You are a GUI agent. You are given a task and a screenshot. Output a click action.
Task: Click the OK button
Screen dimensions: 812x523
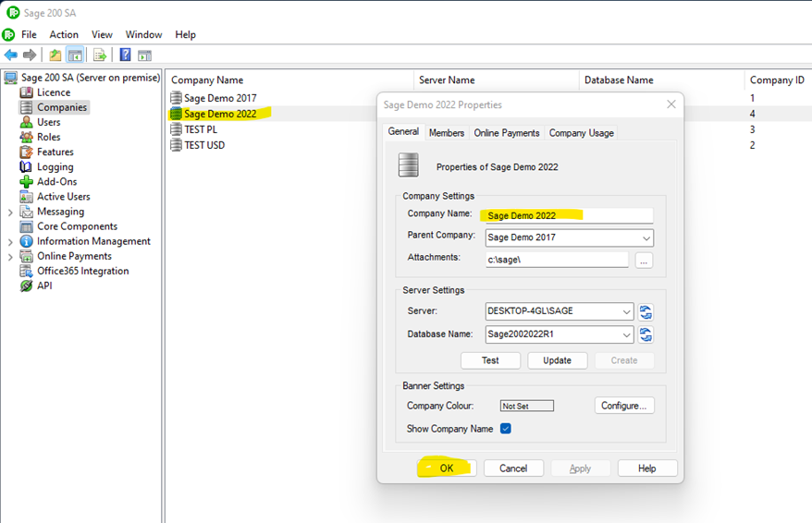pos(447,468)
